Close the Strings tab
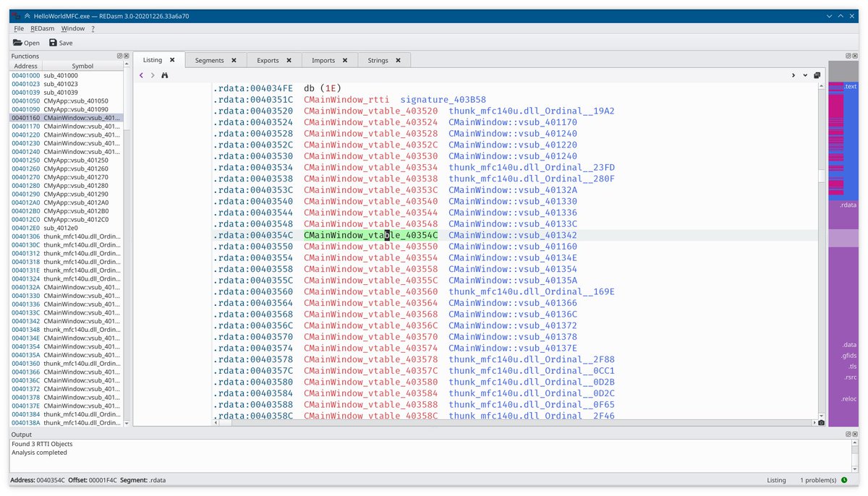 [399, 61]
